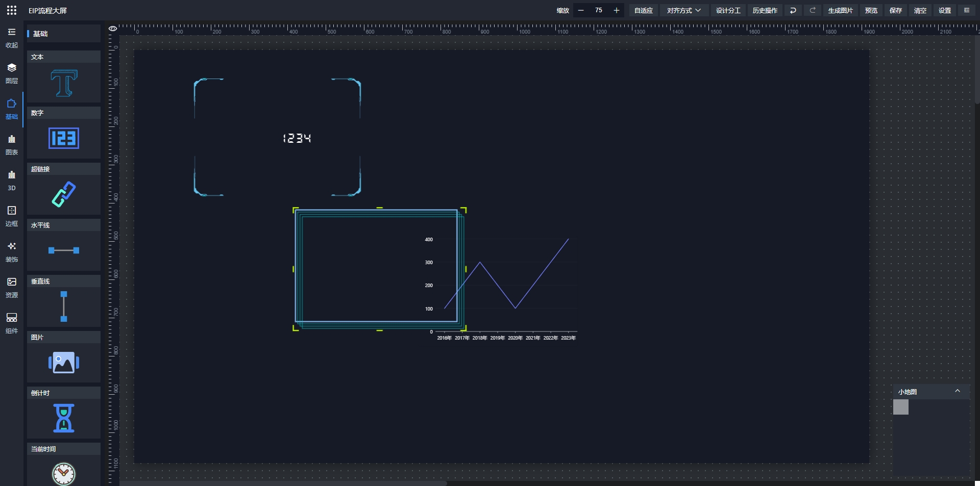The width and height of the screenshot is (980, 486).
Task: Select the Number (数字) component icon
Action: [64, 138]
